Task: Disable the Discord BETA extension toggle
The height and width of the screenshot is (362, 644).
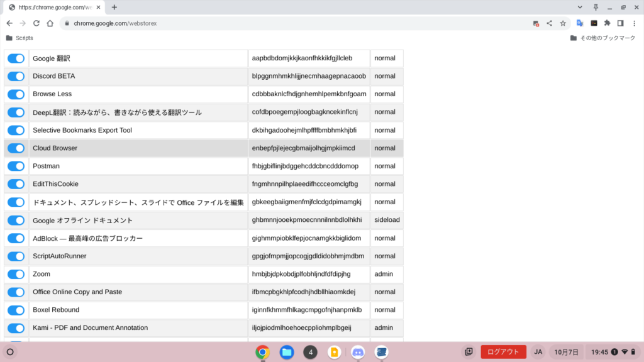Action: 16,77
